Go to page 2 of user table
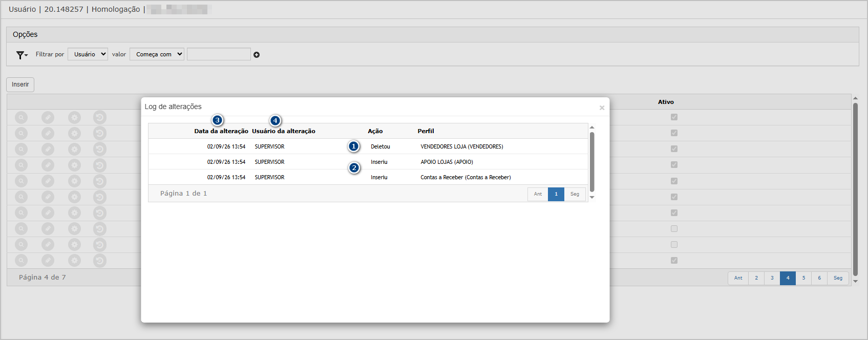 click(x=756, y=278)
